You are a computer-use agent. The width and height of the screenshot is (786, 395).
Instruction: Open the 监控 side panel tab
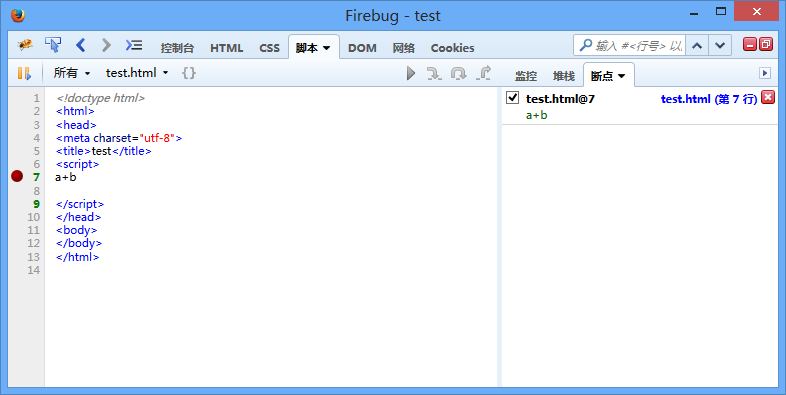(526, 76)
